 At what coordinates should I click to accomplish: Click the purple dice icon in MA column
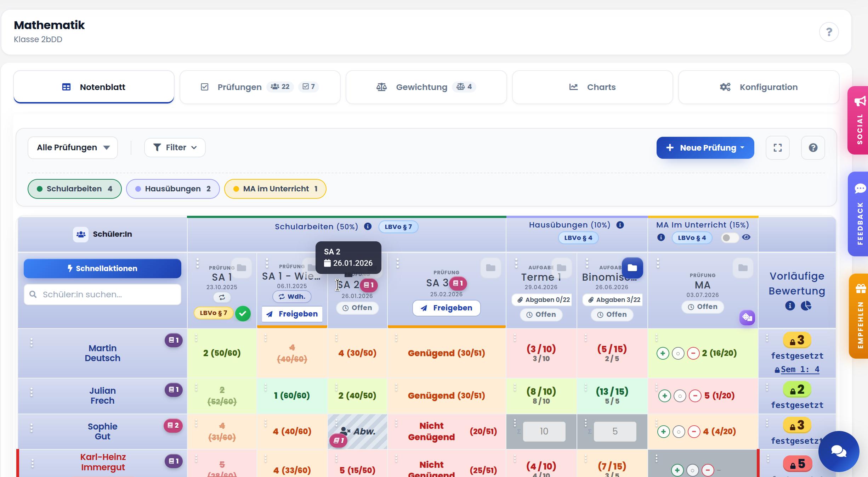(x=747, y=317)
